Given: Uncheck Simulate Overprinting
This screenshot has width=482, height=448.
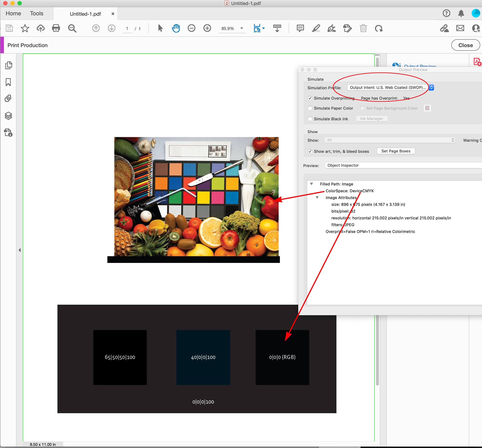Looking at the screenshot, I should click(310, 98).
